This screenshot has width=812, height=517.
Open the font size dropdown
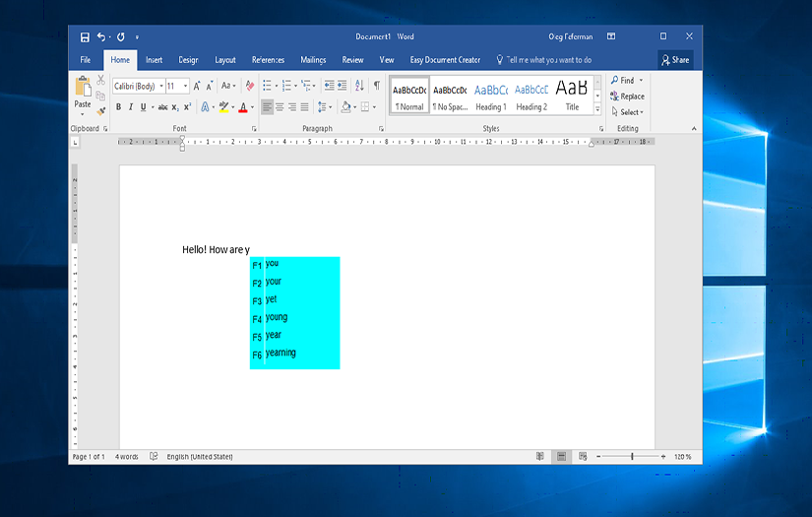pyautogui.click(x=185, y=86)
